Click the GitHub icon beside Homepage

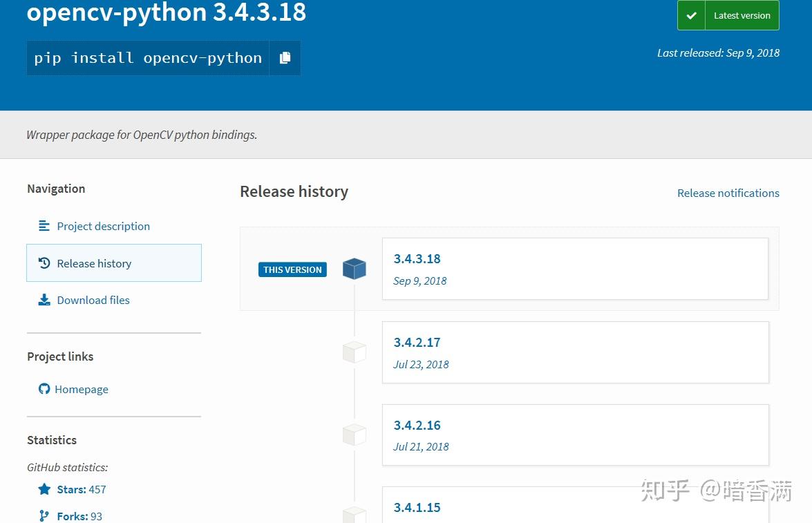[44, 389]
